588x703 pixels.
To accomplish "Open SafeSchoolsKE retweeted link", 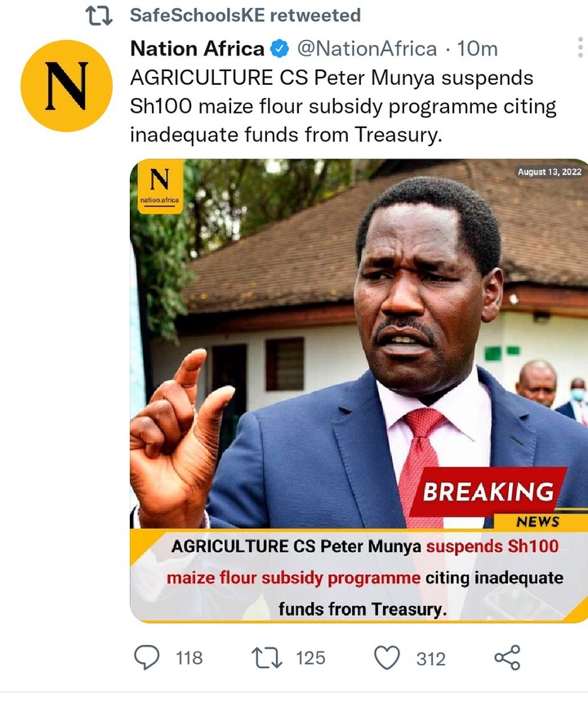I will click(245, 16).
